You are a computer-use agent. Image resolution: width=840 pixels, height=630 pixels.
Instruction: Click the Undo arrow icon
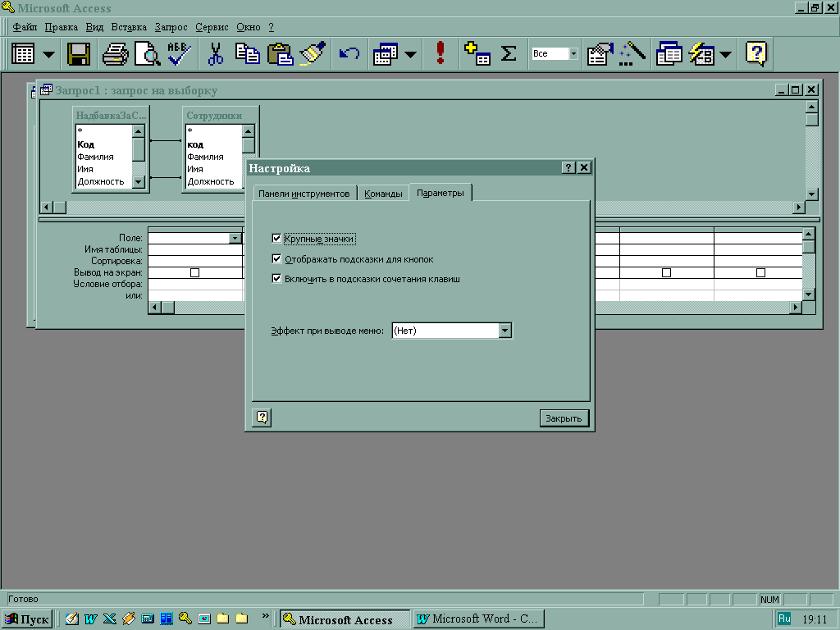(x=349, y=55)
